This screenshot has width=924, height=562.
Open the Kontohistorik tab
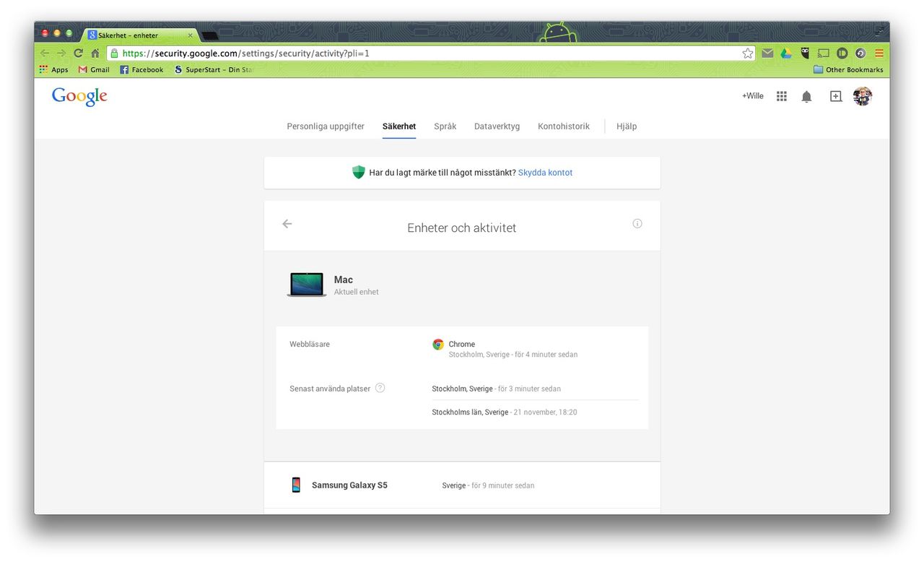point(564,126)
